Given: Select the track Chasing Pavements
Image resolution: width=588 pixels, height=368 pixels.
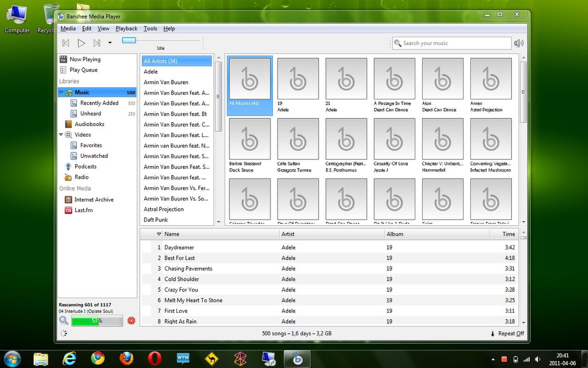Looking at the screenshot, I should pos(330,269).
